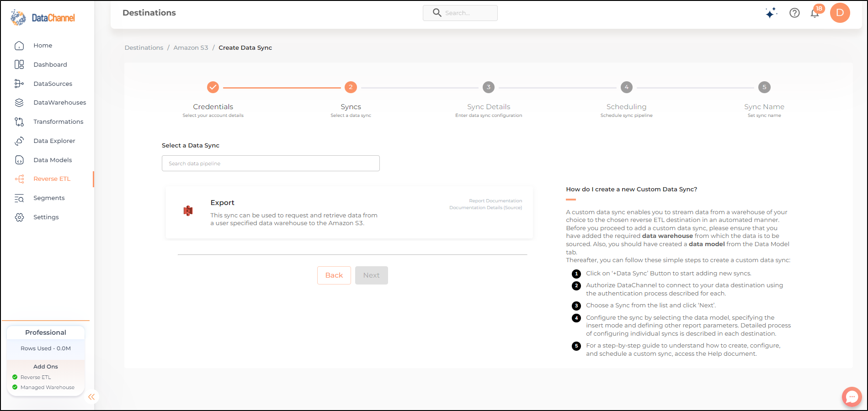Image resolution: width=868 pixels, height=411 pixels.
Task: Open the chat support bubble
Action: pyautogui.click(x=852, y=397)
